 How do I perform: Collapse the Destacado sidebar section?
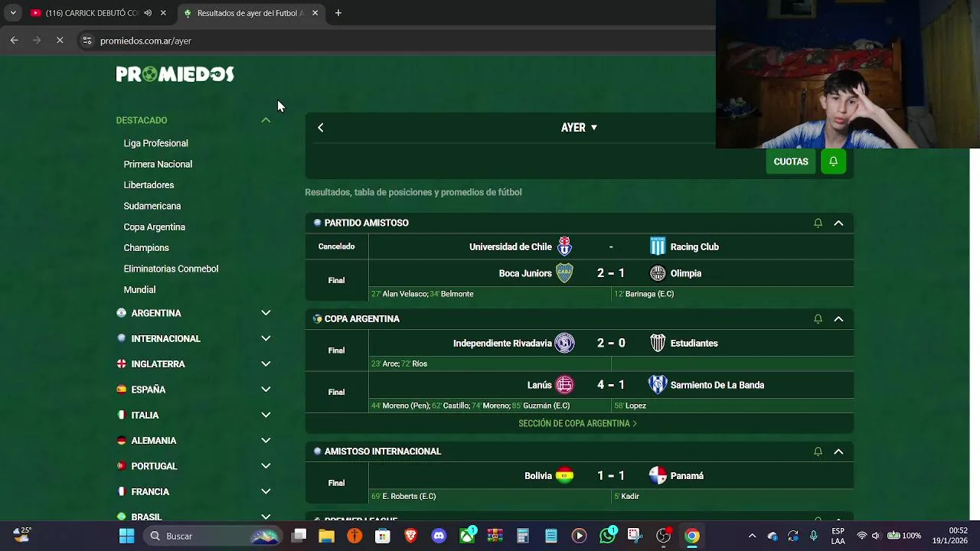click(266, 120)
